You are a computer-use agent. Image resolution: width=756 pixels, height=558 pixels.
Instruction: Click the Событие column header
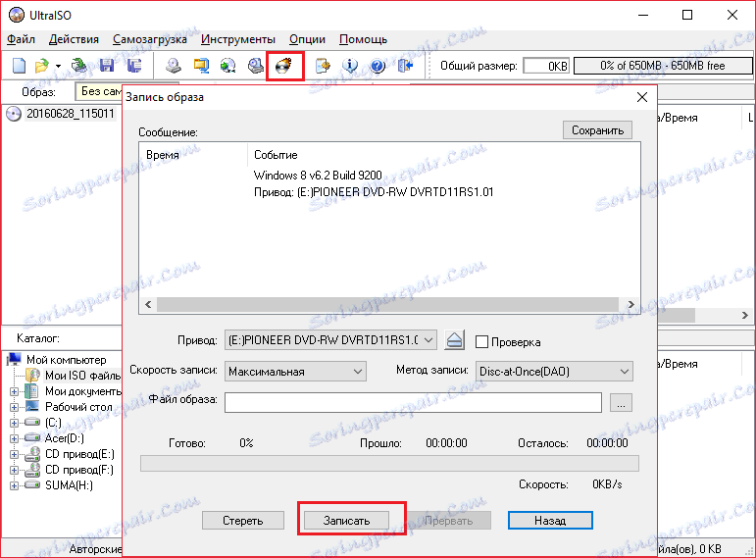coord(276,155)
